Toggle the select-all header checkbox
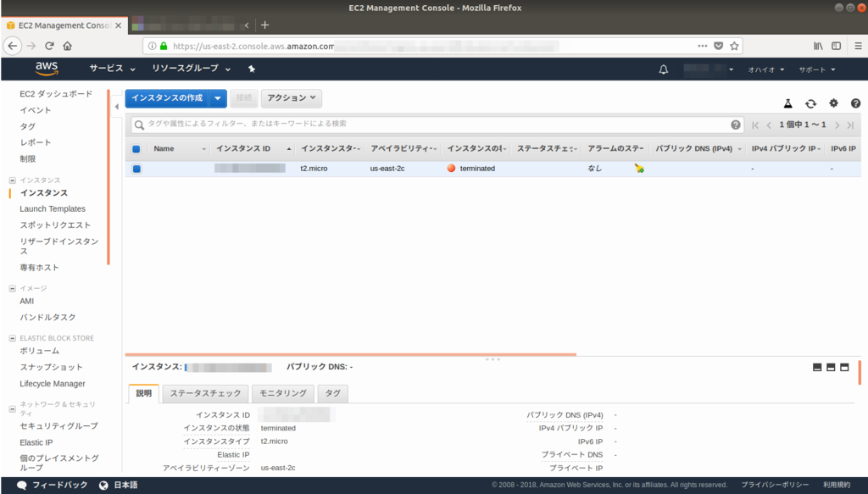The image size is (868, 494). [x=136, y=149]
